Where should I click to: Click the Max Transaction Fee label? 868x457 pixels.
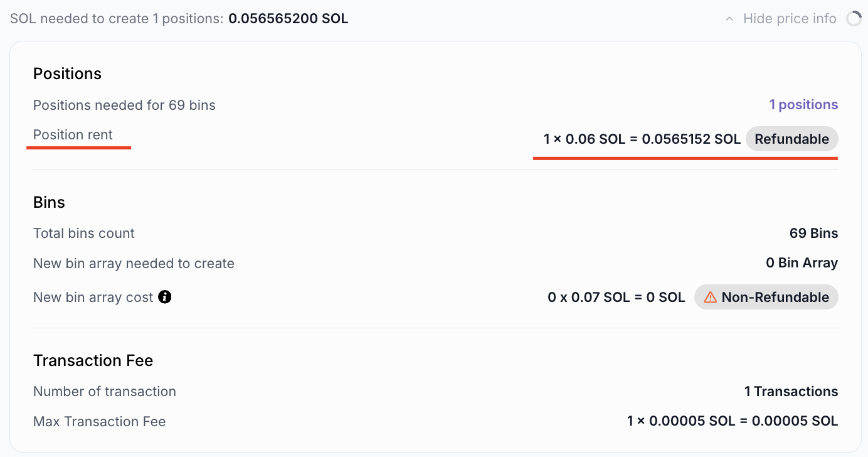pyautogui.click(x=99, y=422)
